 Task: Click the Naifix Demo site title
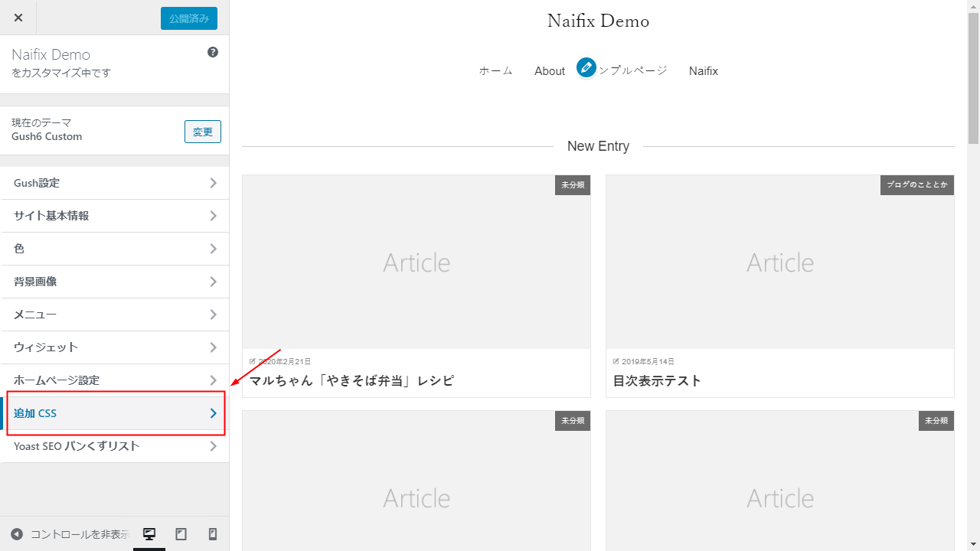(598, 21)
